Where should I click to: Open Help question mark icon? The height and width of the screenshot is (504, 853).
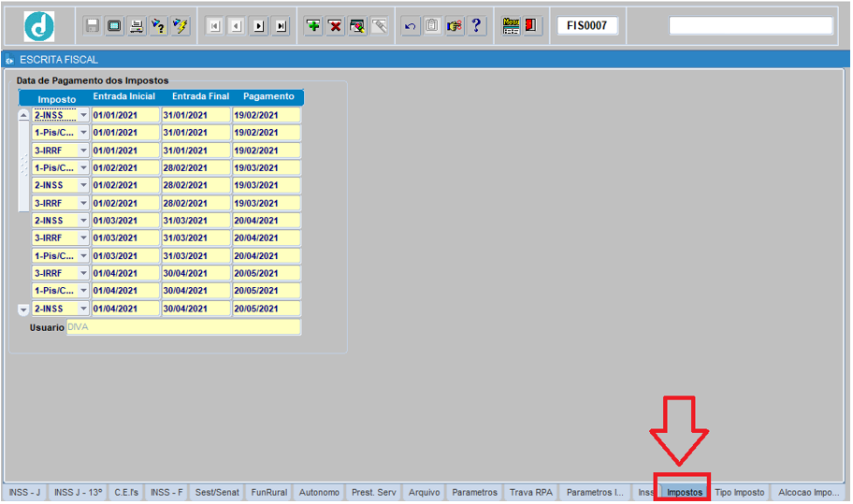[x=476, y=26]
